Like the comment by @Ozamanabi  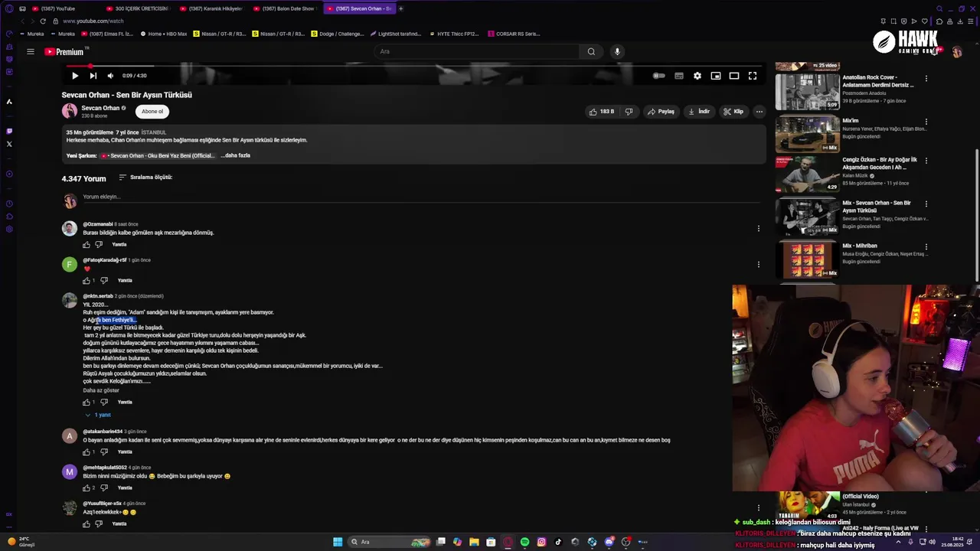click(87, 245)
